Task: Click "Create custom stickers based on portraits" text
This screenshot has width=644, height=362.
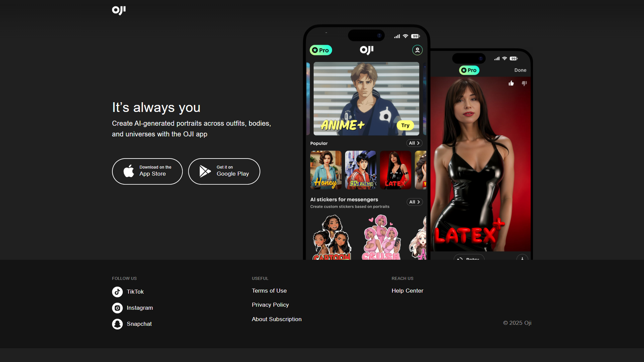Action: [x=350, y=207]
